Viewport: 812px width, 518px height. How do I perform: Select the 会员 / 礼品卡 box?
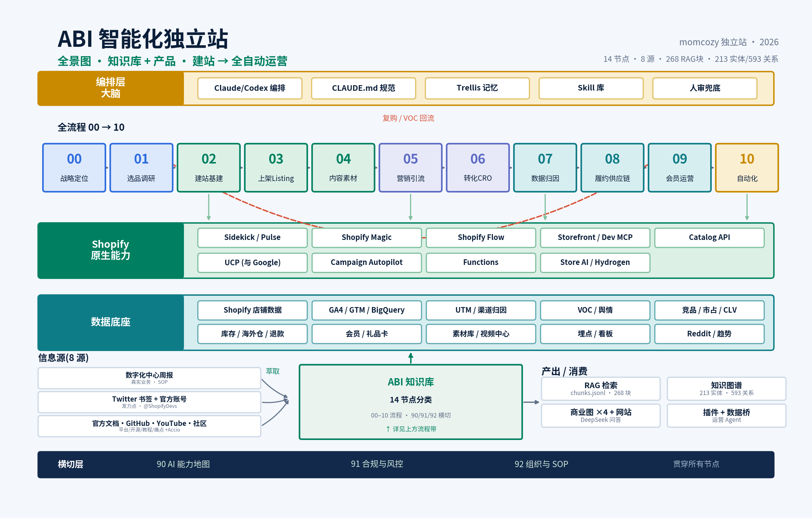tap(367, 334)
